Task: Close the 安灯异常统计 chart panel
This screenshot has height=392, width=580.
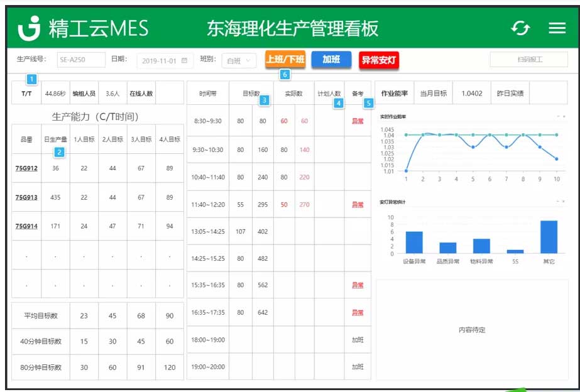Action: (x=563, y=202)
